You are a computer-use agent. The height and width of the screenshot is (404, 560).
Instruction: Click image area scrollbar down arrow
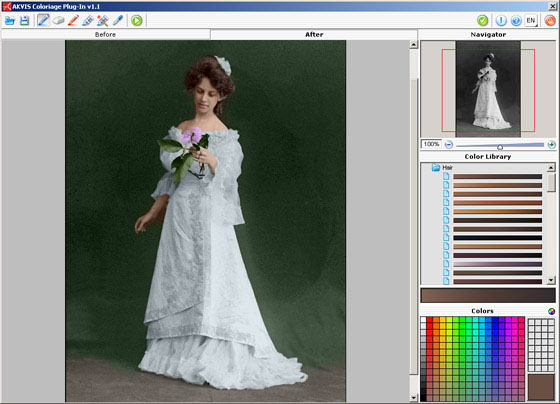point(414,398)
